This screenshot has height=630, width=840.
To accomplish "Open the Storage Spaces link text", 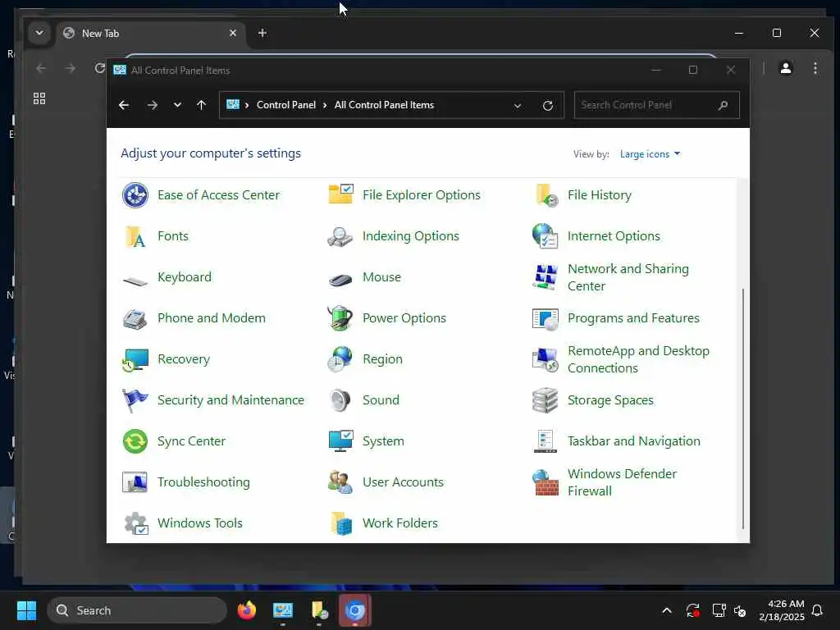I will [610, 400].
